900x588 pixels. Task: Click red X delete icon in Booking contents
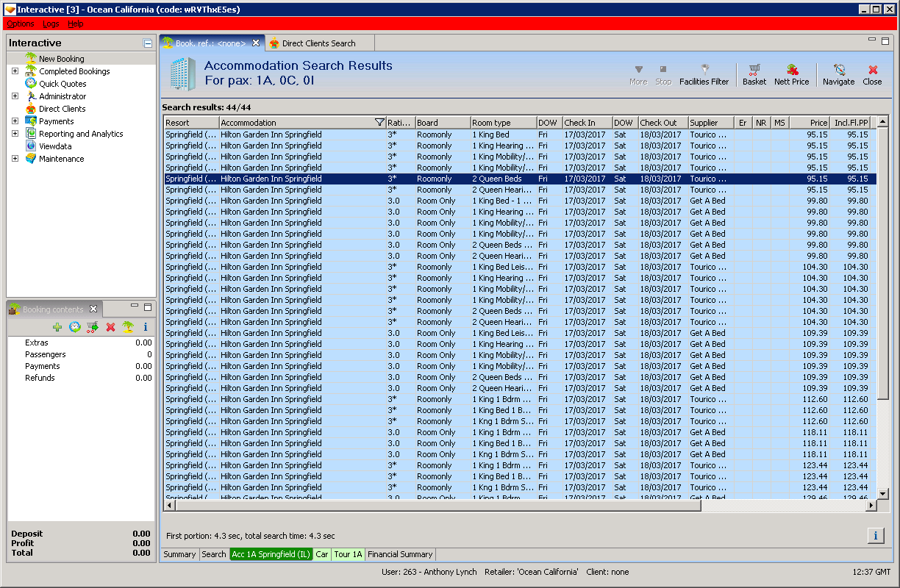coord(110,327)
